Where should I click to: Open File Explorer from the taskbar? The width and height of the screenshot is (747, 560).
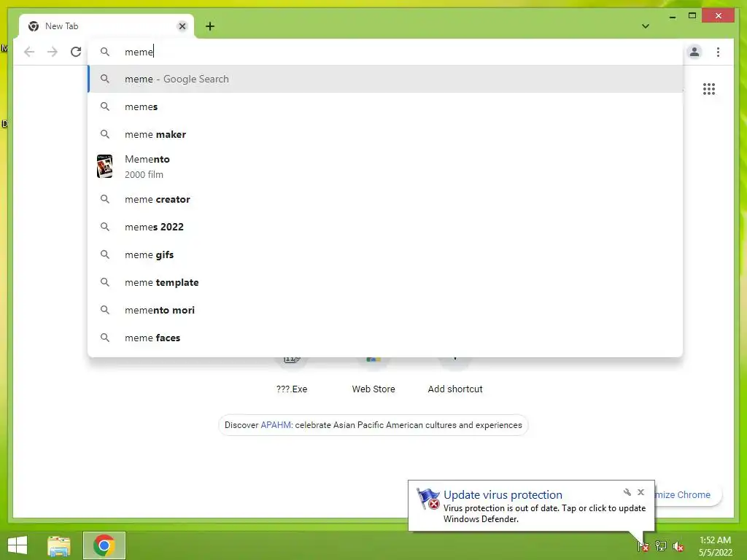pos(59,545)
